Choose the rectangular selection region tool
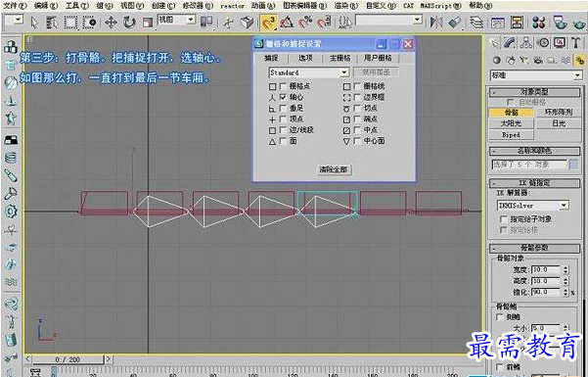Screen dimensions: 588x377 point(70,23)
